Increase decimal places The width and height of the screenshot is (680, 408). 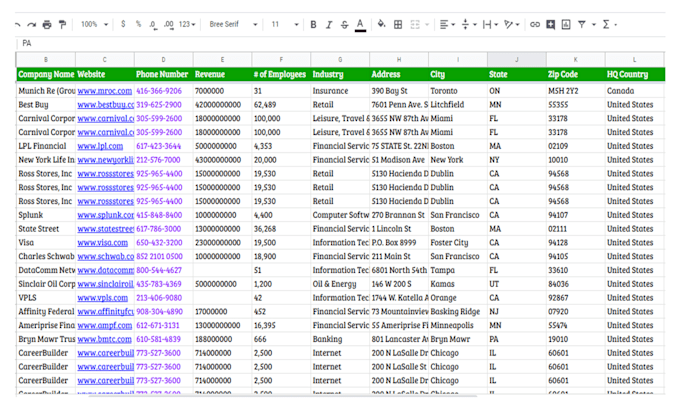tap(169, 25)
